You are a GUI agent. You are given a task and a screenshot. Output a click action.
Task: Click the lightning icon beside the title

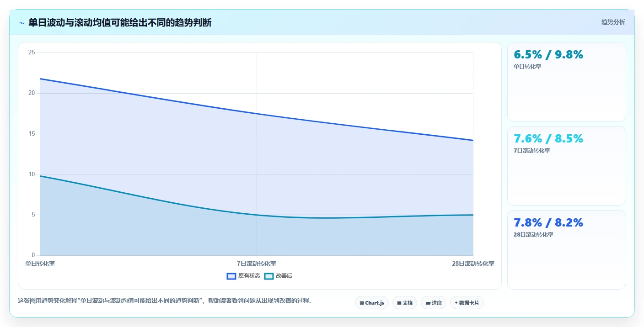coord(22,23)
